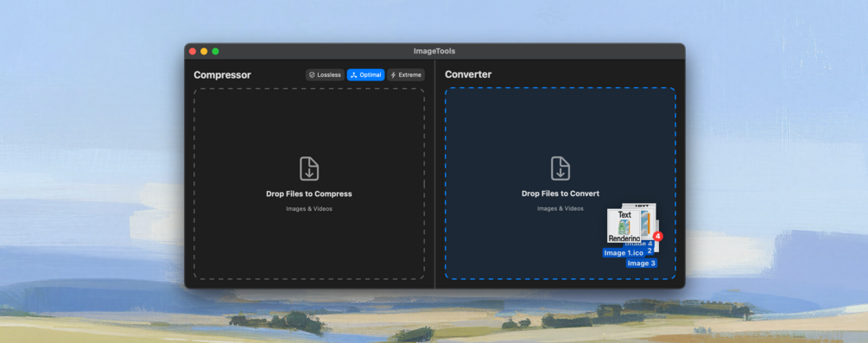868x343 pixels.
Task: Click the 'Image 3' file label
Action: click(641, 264)
